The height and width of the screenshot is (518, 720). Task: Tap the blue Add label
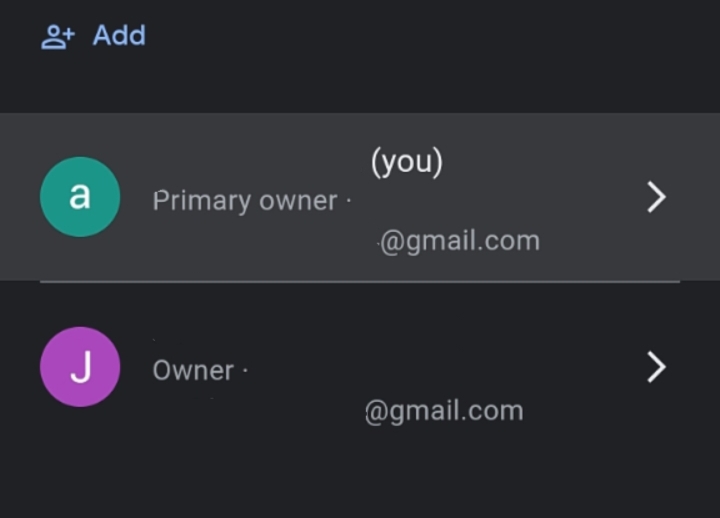pos(119,35)
